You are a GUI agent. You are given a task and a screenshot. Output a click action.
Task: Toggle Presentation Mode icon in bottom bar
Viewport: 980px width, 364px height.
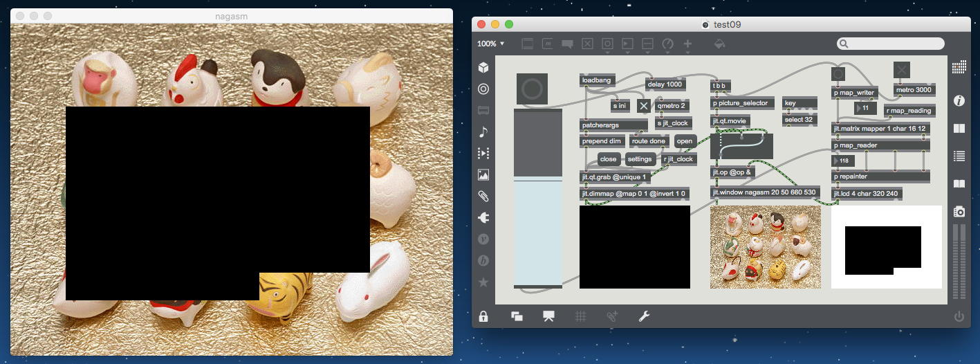(548, 316)
